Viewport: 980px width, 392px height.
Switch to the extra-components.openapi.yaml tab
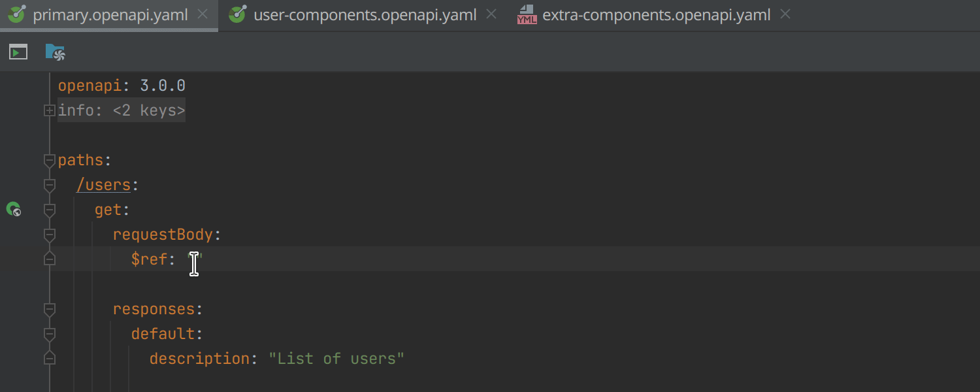[656, 14]
